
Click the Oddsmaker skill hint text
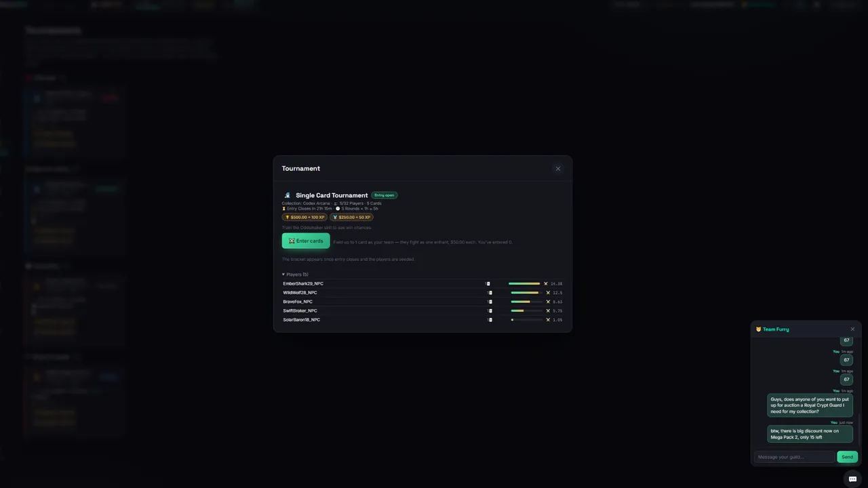point(327,228)
